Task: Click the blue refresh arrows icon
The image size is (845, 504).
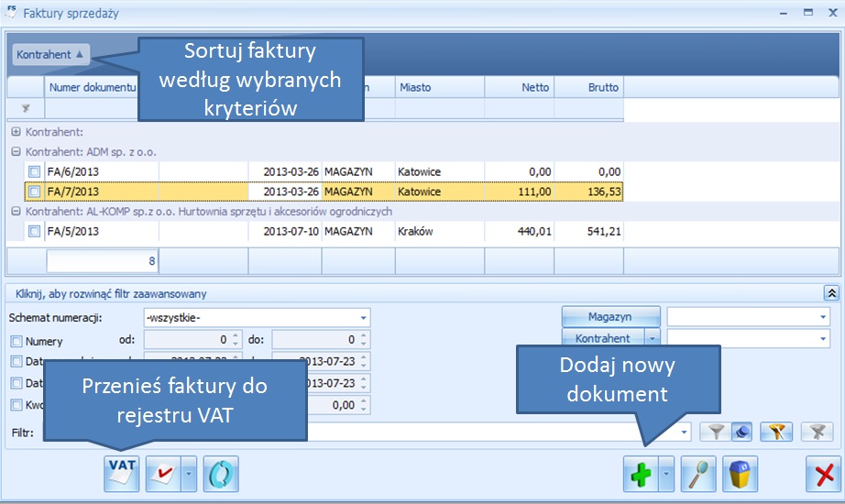Action: coord(221,474)
